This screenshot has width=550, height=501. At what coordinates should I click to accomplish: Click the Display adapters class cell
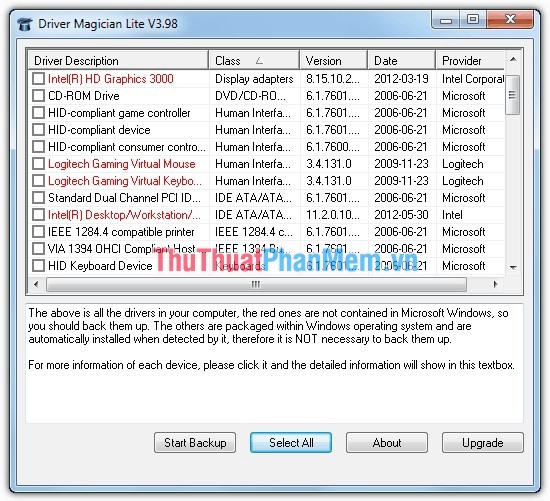click(254, 79)
